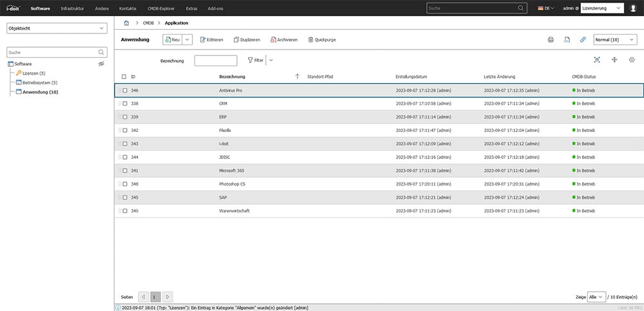The height and width of the screenshot is (311, 644).
Task: Click the Warenwirtschaft entry
Action: click(x=234, y=211)
